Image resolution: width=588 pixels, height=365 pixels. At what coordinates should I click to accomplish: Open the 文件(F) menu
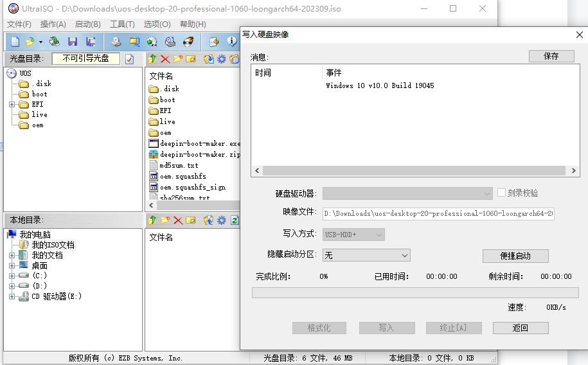[x=19, y=24]
